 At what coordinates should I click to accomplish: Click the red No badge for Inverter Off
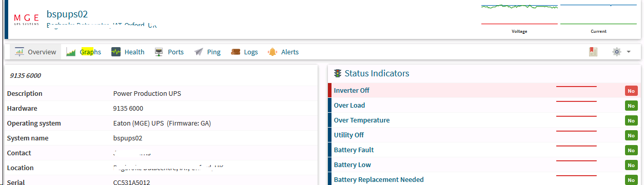pyautogui.click(x=631, y=91)
